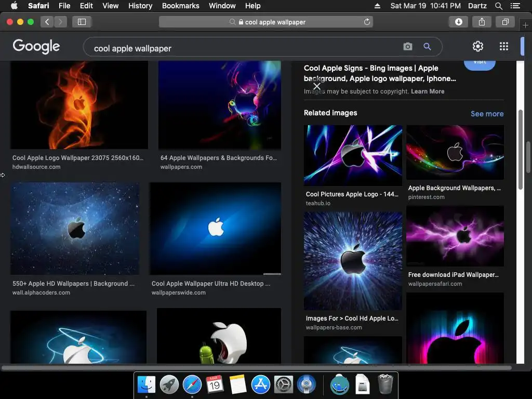The height and width of the screenshot is (399, 532).
Task: Open Cool Pictures Apple Logo related image
Action: (x=353, y=155)
